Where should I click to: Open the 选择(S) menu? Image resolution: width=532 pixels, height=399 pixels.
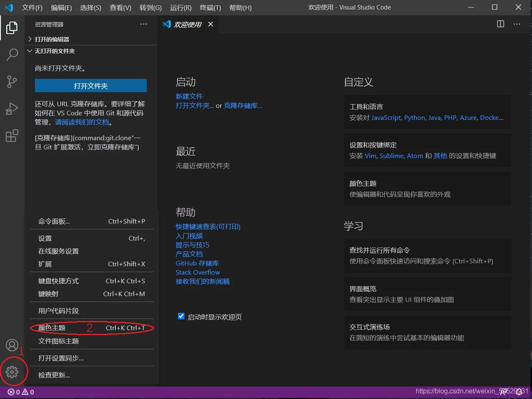pyautogui.click(x=90, y=8)
